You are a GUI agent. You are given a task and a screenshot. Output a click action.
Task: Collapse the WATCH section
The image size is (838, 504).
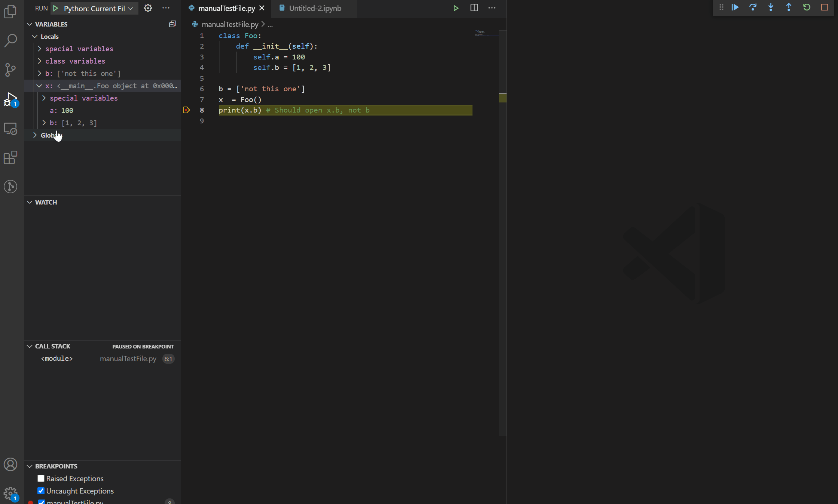30,202
